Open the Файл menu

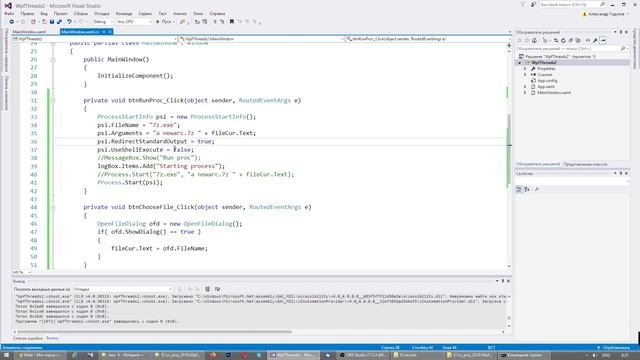click(x=9, y=13)
